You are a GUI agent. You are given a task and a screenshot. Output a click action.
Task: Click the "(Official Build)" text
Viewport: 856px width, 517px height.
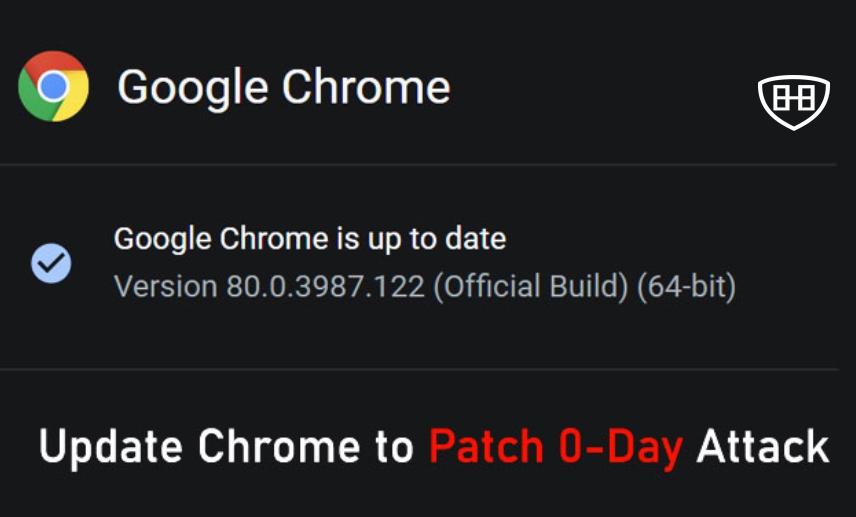[535, 287]
